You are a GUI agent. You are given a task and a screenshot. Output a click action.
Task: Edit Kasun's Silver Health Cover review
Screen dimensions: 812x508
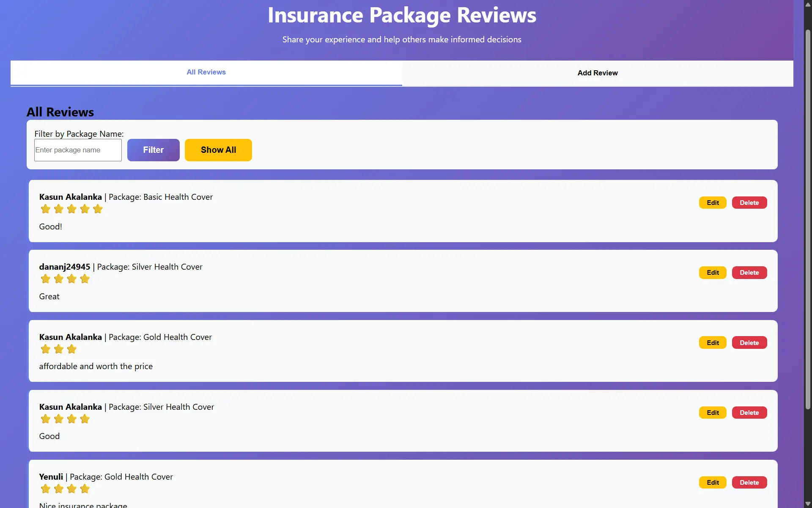tap(712, 413)
